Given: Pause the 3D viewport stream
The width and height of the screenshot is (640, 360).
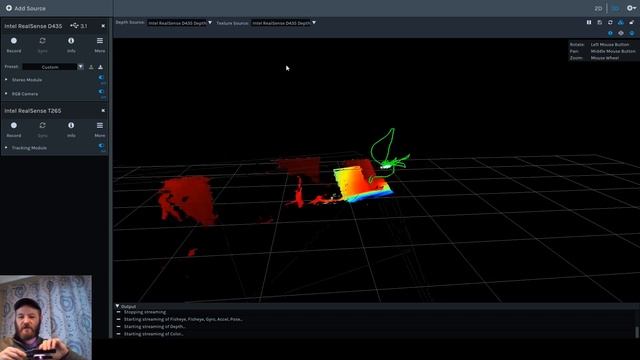Looking at the screenshot, I should coord(589,22).
